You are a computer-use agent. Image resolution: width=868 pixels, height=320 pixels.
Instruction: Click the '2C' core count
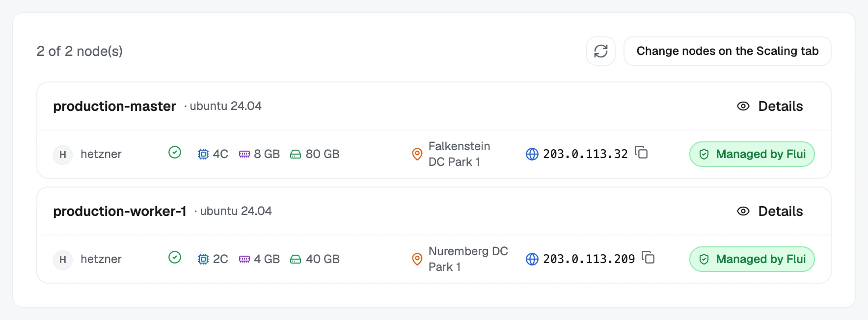click(x=220, y=259)
